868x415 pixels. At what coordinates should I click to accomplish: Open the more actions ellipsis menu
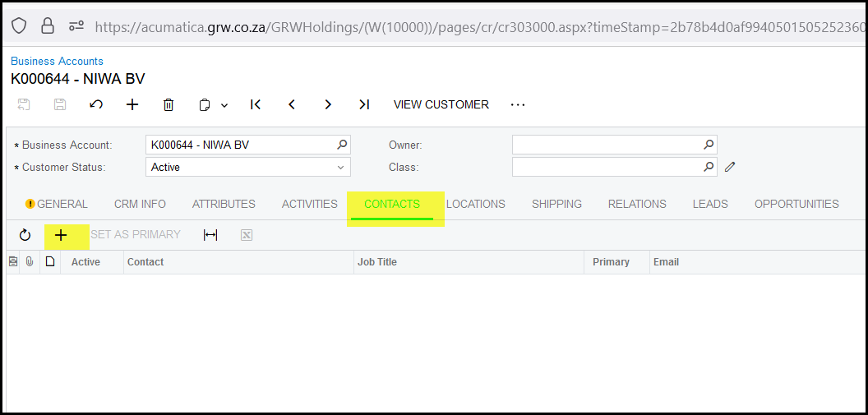tap(517, 104)
